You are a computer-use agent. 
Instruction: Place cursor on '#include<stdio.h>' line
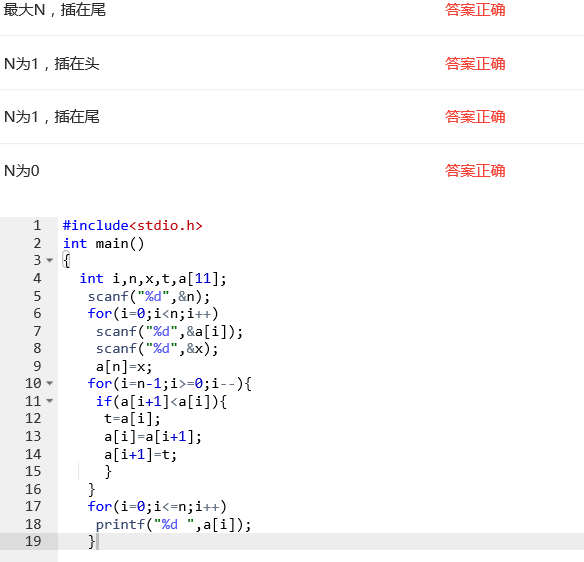coord(133,226)
